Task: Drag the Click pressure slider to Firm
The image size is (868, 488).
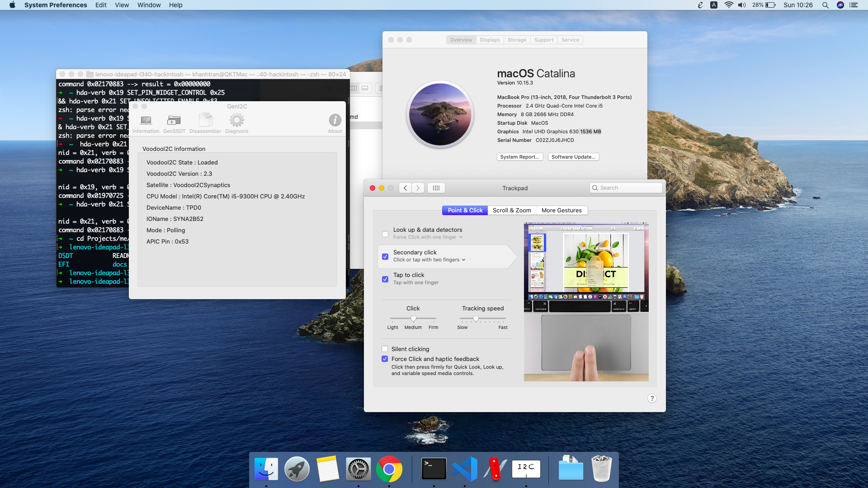Action: [x=434, y=318]
